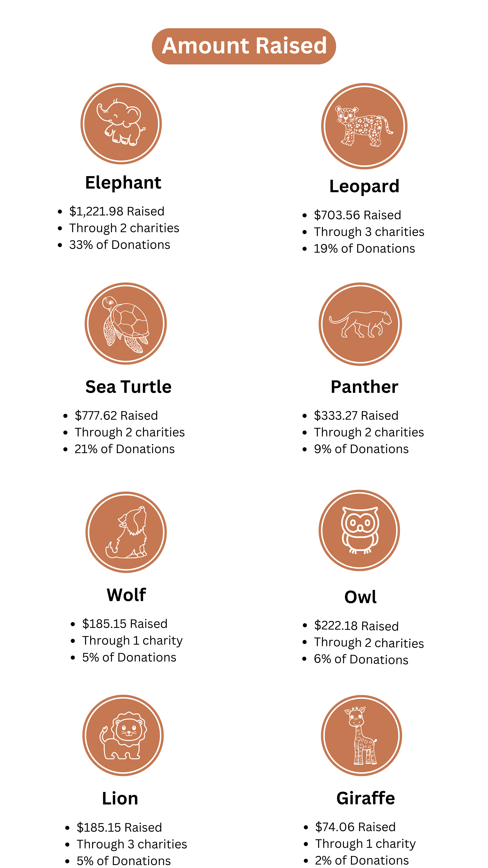Select the $1,221.98 Raised line
488x868 pixels.
(117, 211)
